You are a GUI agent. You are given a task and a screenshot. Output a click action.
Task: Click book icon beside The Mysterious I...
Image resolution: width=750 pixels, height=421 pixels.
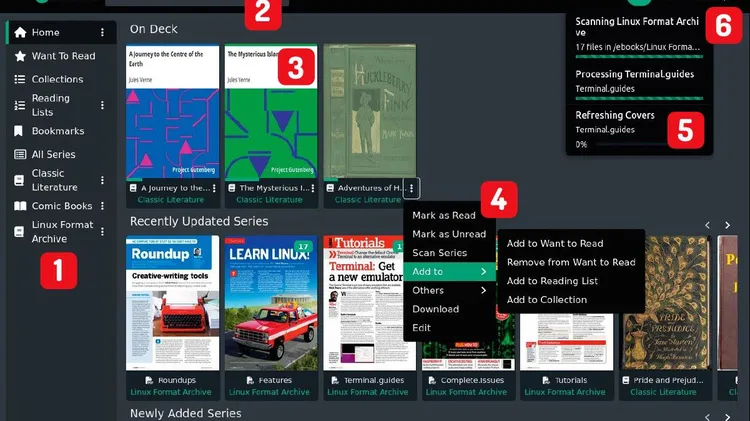pyautogui.click(x=232, y=188)
